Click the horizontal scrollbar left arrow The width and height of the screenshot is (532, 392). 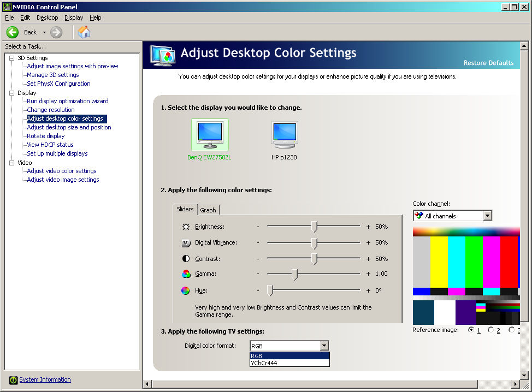tap(147, 384)
